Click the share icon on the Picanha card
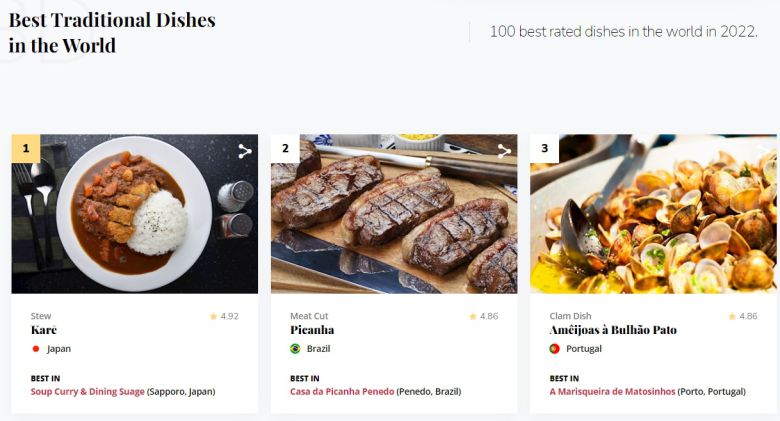The height and width of the screenshot is (421, 780). tap(504, 151)
